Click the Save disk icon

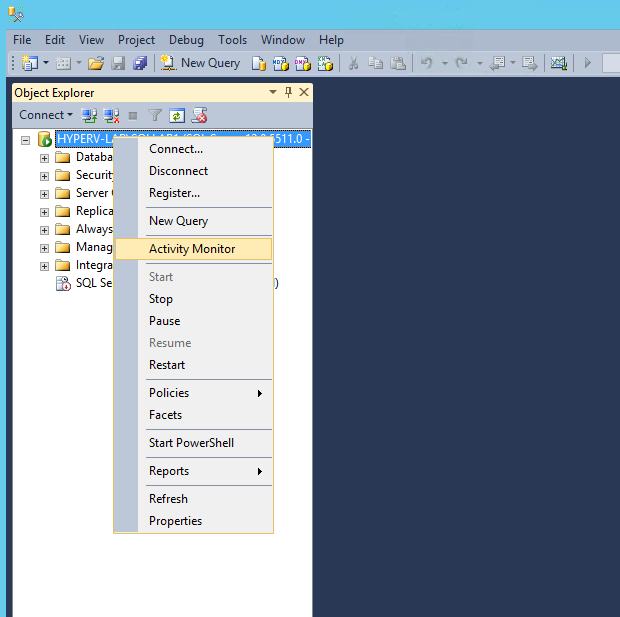click(118, 63)
